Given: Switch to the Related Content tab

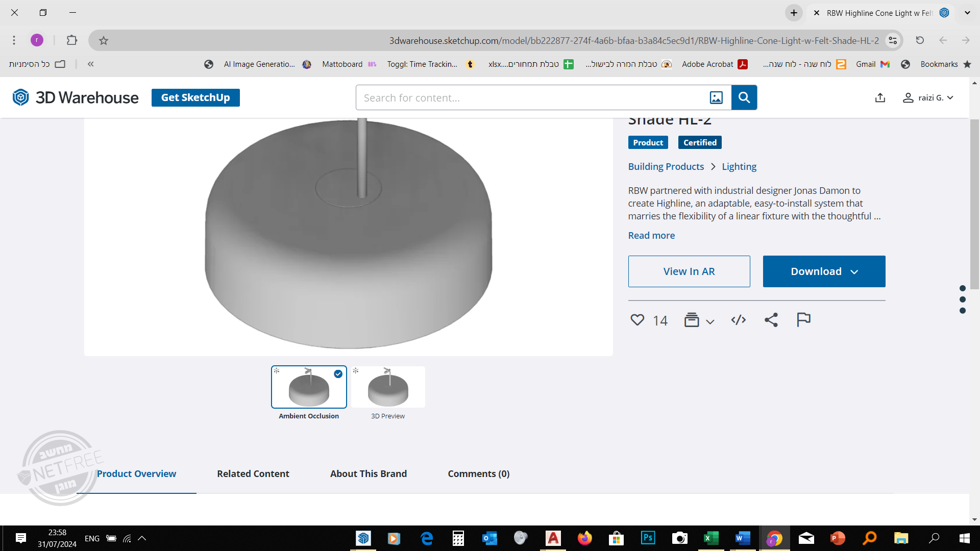Looking at the screenshot, I should (253, 473).
